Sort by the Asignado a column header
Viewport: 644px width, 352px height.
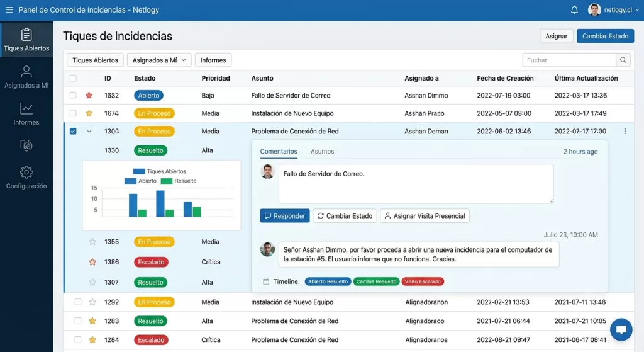pos(421,78)
